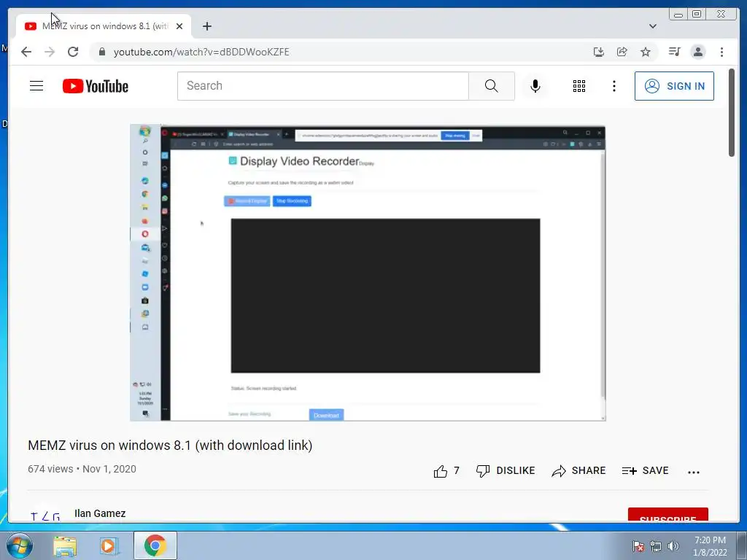The width and height of the screenshot is (747, 560).
Task: SAVE the video to a playlist
Action: [645, 471]
